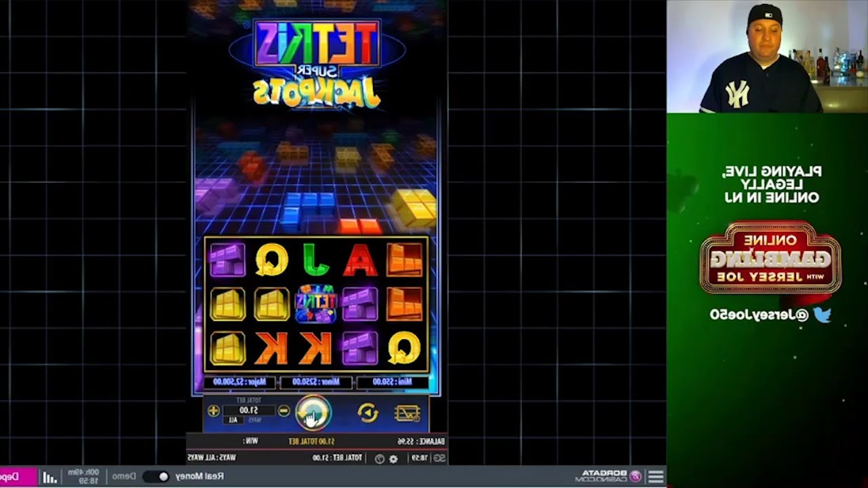Click the round spin button
This screenshot has width=868, height=488.
point(313,413)
